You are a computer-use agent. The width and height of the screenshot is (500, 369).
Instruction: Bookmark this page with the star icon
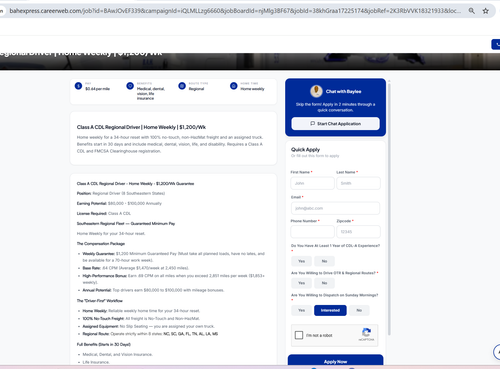pyautogui.click(x=486, y=11)
